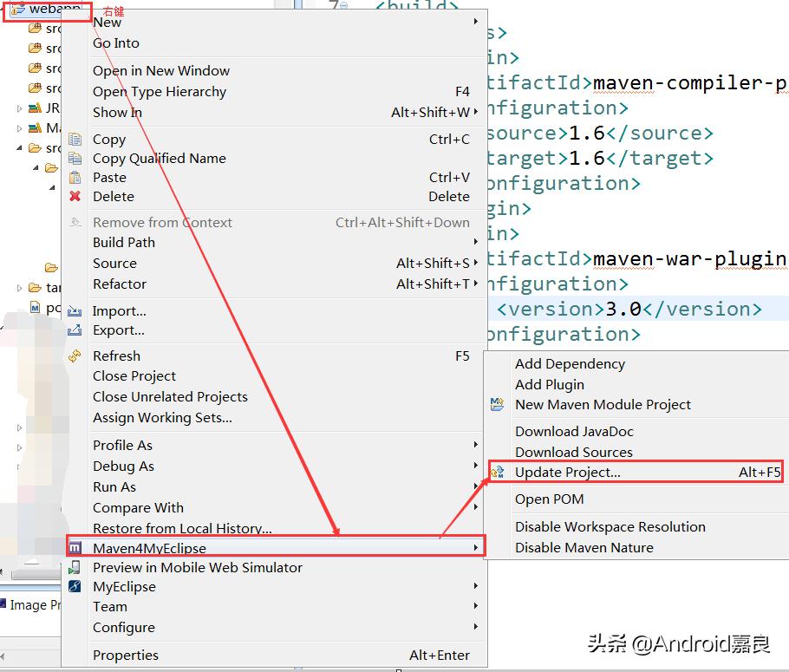Click the Import icon
Viewport: 789px width, 672px height.
tap(75, 311)
